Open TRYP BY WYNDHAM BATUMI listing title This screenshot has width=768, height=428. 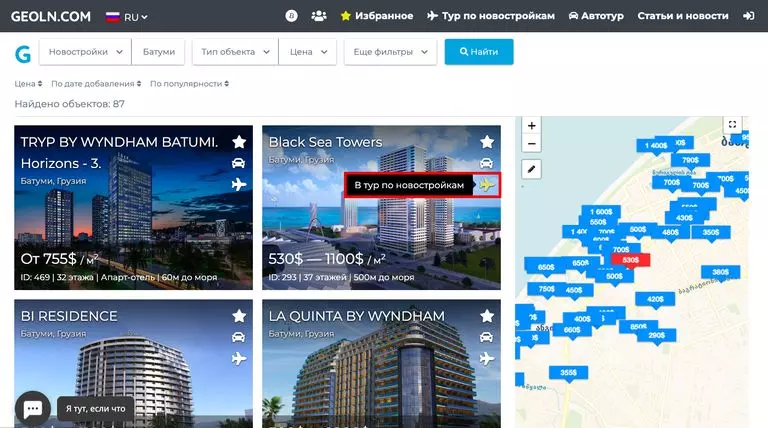pyautogui.click(x=120, y=152)
